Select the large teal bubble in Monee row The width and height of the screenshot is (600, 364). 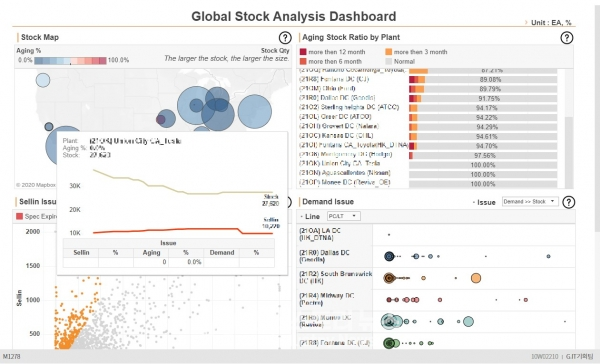tap(468, 322)
